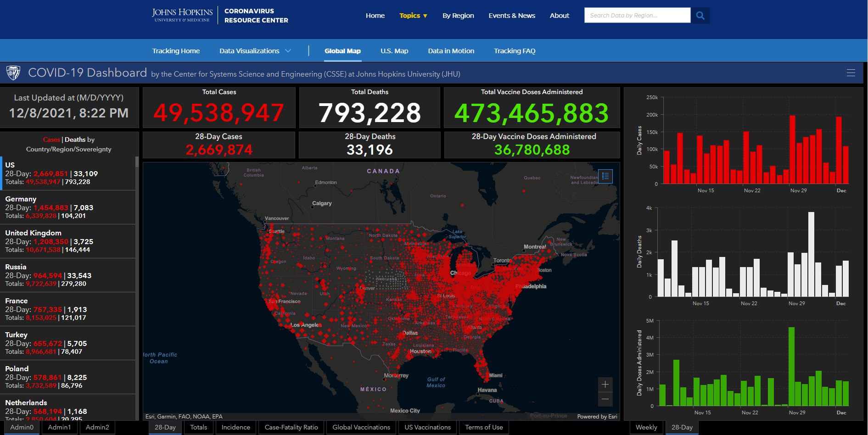The image size is (868, 435).
Task: Switch map to Incidence tab
Action: tap(235, 427)
